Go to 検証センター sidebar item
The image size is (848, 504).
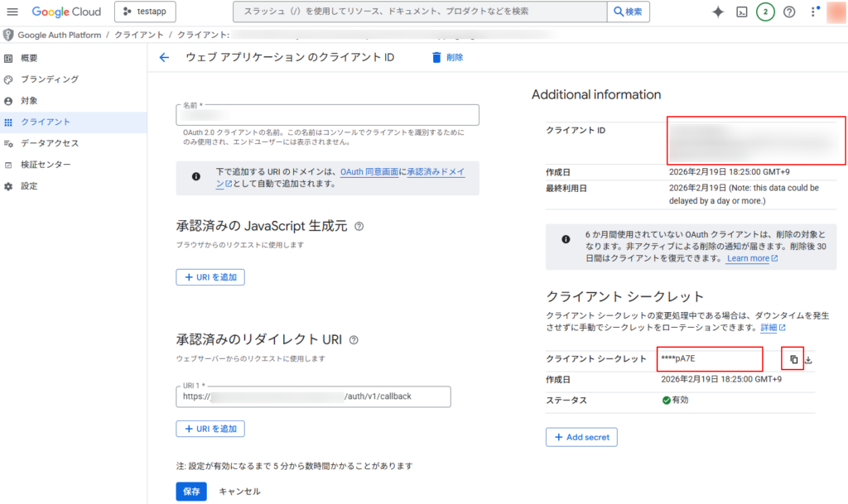(46, 165)
